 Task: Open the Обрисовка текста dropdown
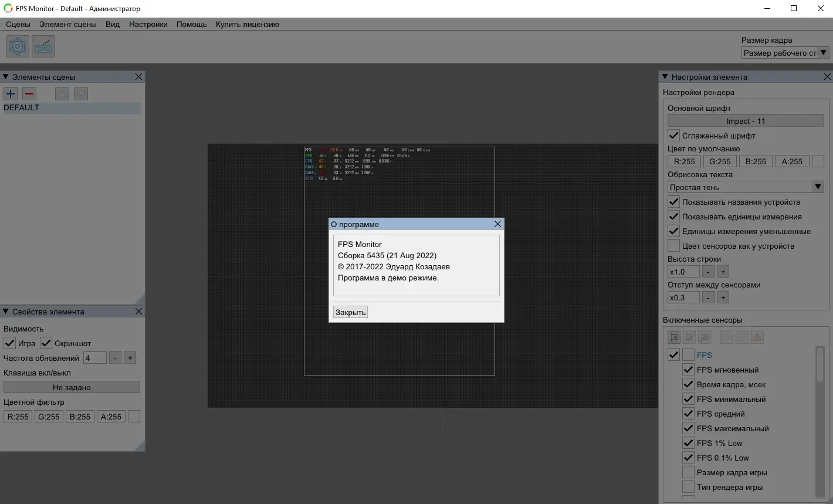point(746,187)
